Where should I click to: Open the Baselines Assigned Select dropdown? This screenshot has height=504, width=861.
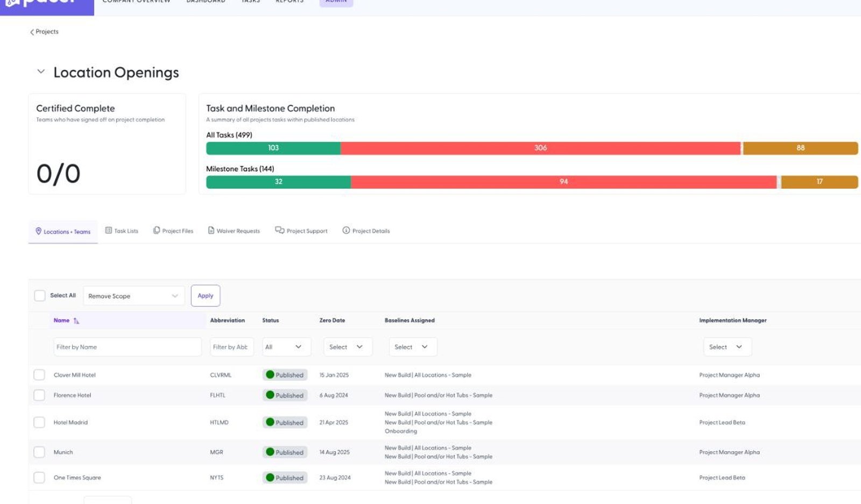(412, 347)
